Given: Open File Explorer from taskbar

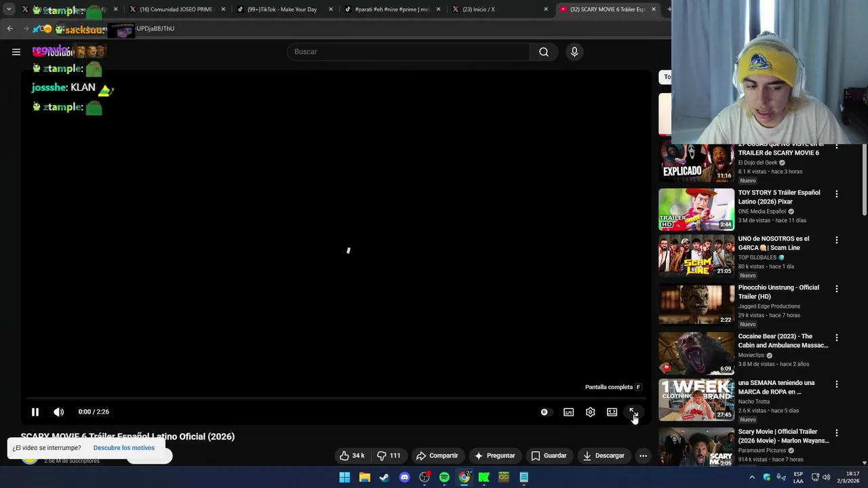Looking at the screenshot, I should pyautogui.click(x=364, y=477).
